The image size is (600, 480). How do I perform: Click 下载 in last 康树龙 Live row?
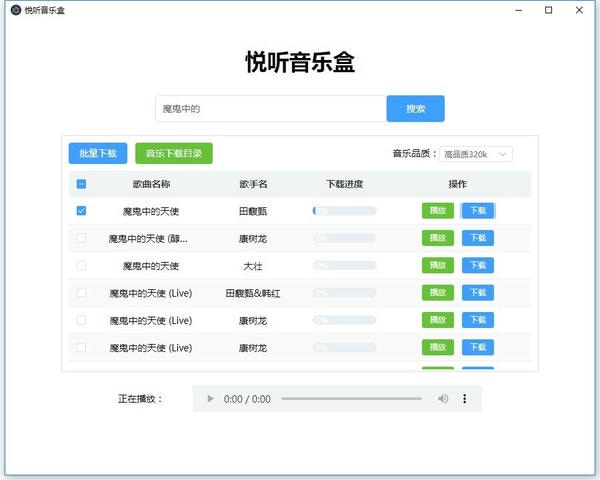click(478, 348)
